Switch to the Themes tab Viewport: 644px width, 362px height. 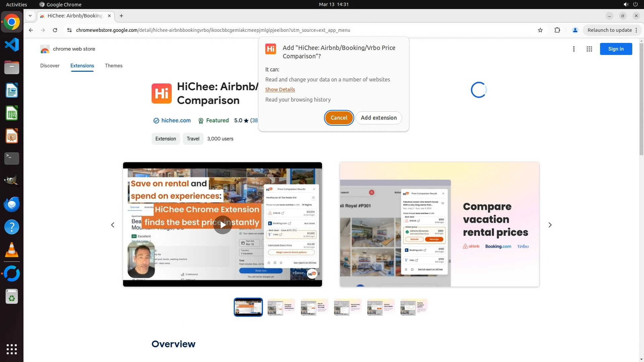point(113,66)
